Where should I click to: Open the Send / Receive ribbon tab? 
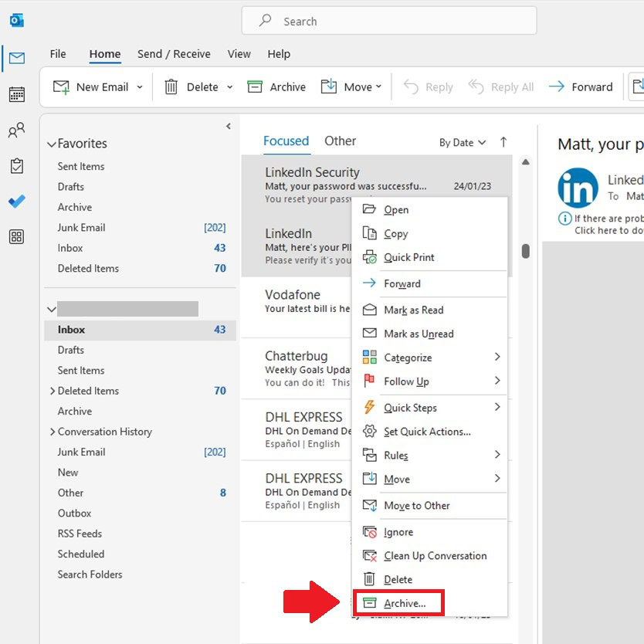[x=174, y=54]
